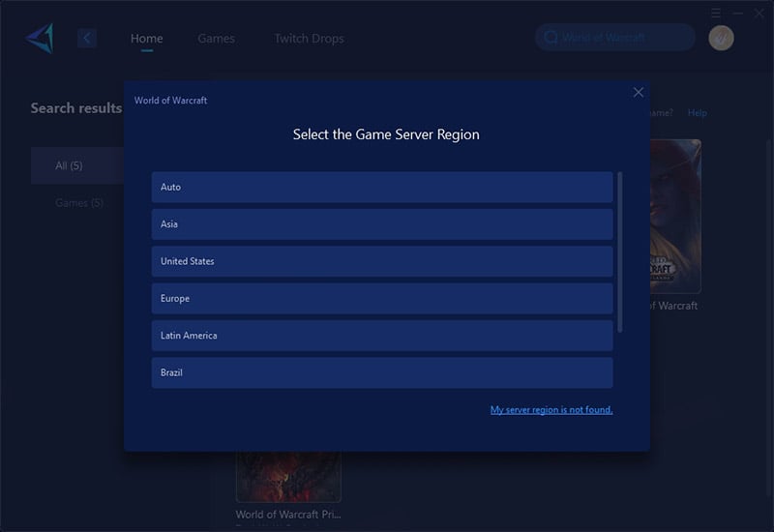Viewport: 774px width, 532px height.
Task: Minimize the application window
Action: 737,13
